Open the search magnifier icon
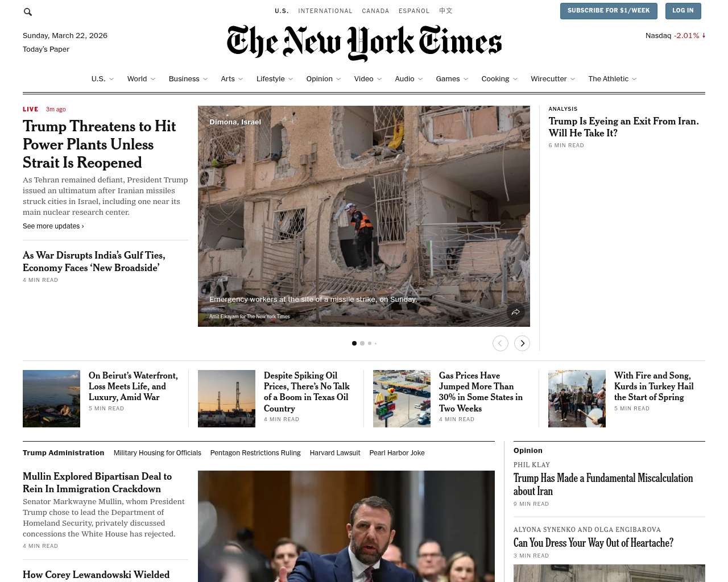The height and width of the screenshot is (582, 728). [x=27, y=12]
